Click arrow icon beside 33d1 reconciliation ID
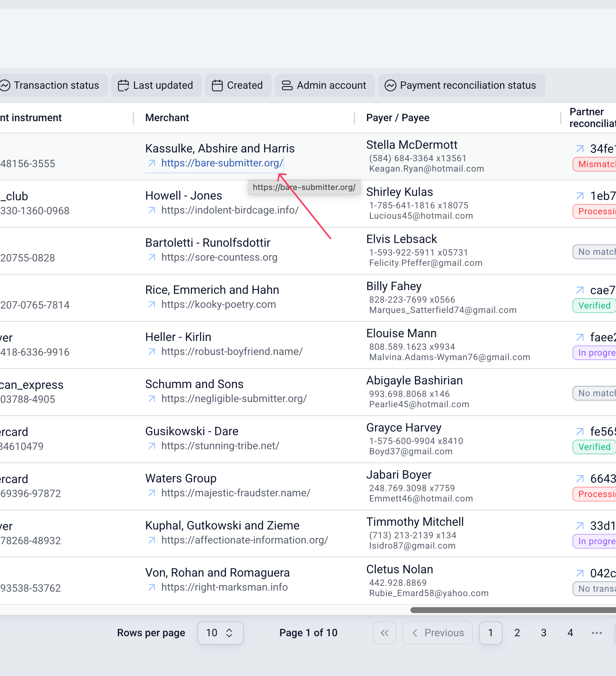616x676 pixels. (x=580, y=526)
